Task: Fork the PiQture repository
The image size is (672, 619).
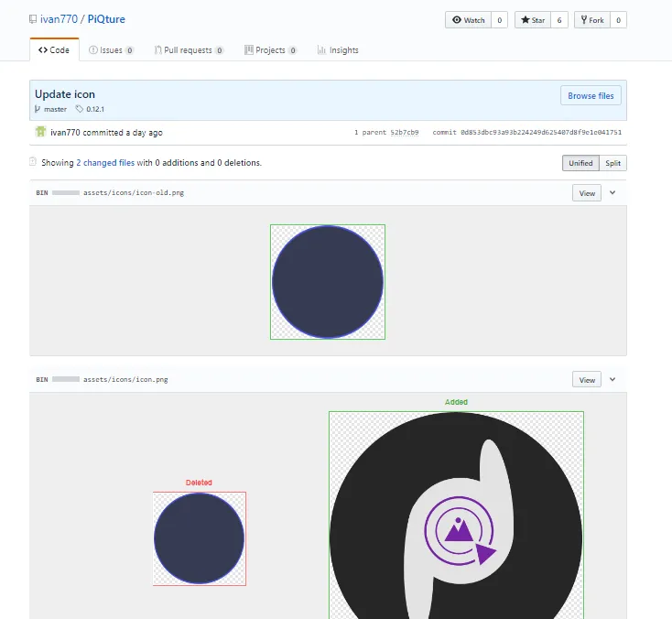Action: coord(591,20)
